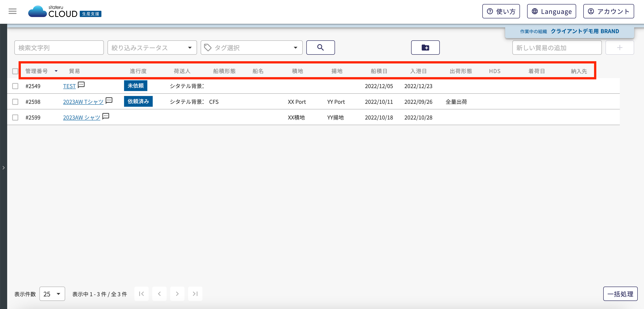Open the アカウント button
The height and width of the screenshot is (309, 644).
tap(608, 11)
